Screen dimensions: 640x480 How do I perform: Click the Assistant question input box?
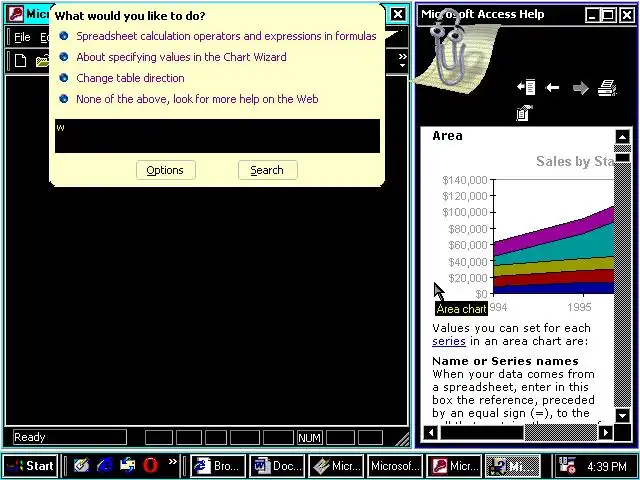(217, 136)
